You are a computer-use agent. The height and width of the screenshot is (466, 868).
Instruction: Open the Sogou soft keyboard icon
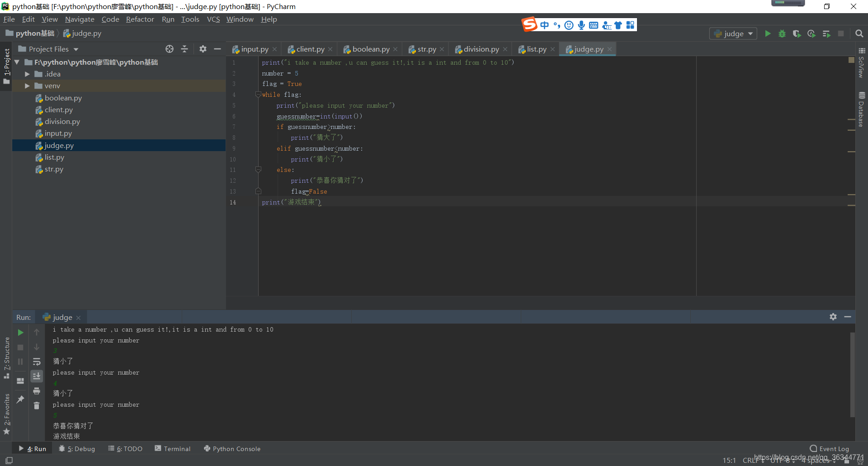(594, 25)
